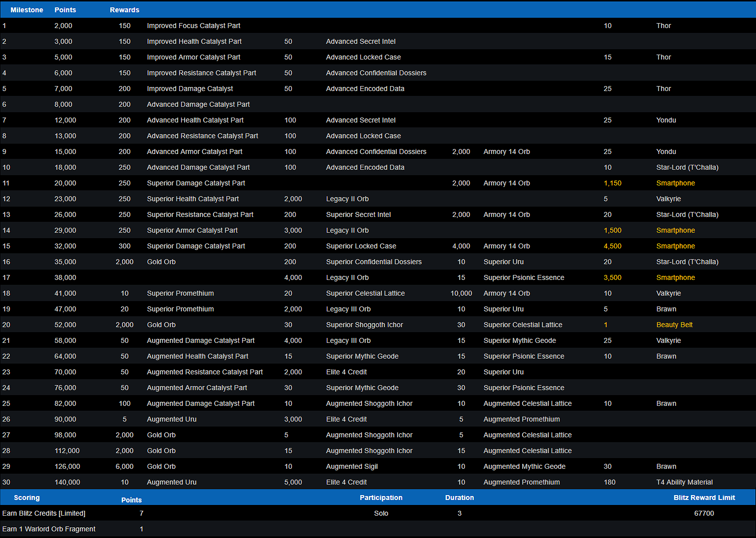
Task: Click Smartphone reward in milestone 11 row
Action: pos(675,183)
